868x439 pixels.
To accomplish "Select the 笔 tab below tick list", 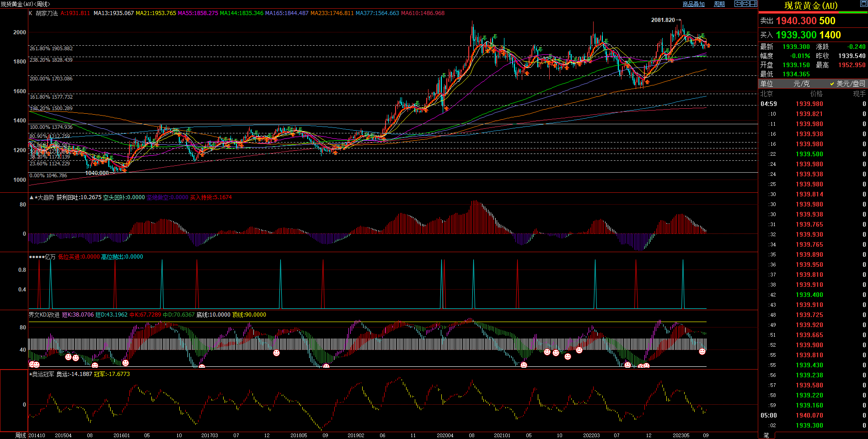I will (x=766, y=435).
